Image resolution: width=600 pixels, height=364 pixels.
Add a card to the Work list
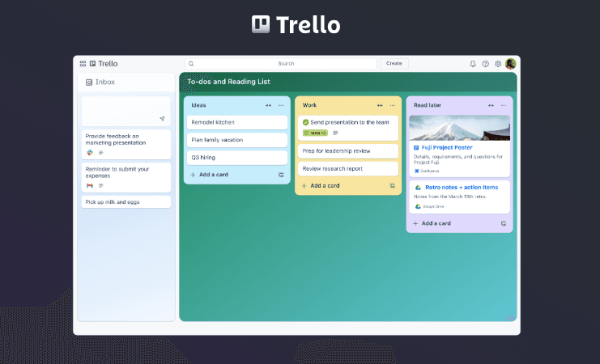click(x=321, y=186)
